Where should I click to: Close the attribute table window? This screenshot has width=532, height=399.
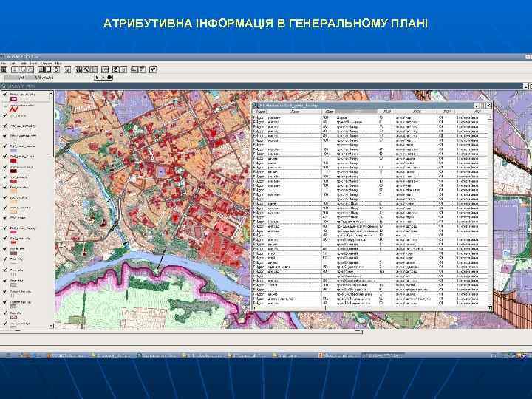[x=488, y=106]
